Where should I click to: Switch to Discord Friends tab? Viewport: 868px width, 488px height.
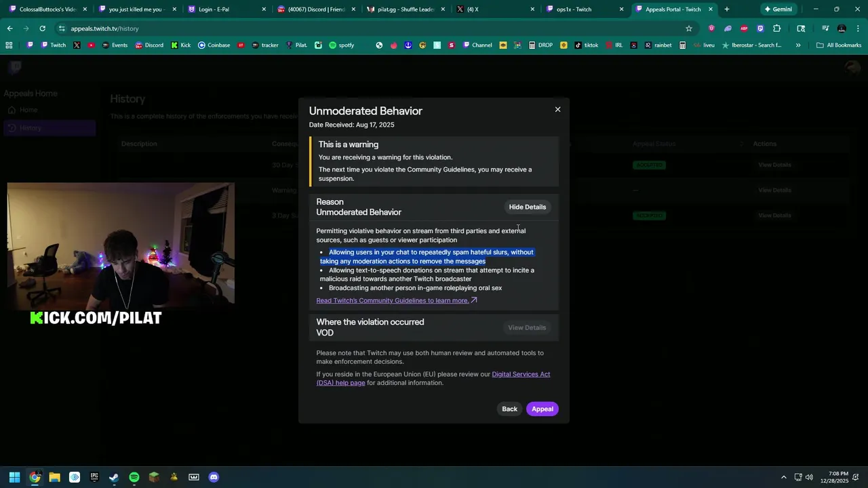click(316, 9)
